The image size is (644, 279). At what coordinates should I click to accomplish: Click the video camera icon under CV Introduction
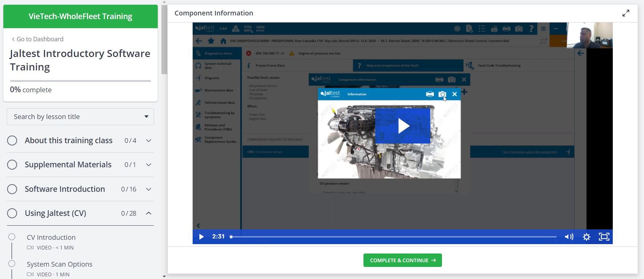point(30,247)
